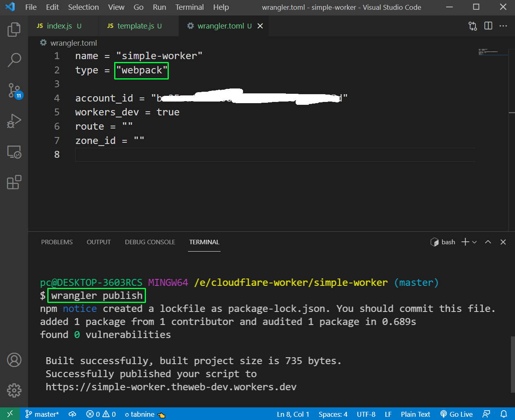Open Source Control view with 11 changes
The image size is (515, 420).
click(x=15, y=91)
